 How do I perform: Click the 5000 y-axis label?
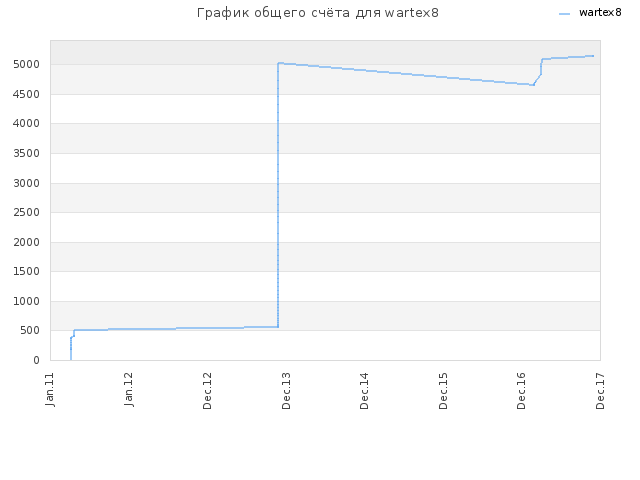click(x=27, y=64)
